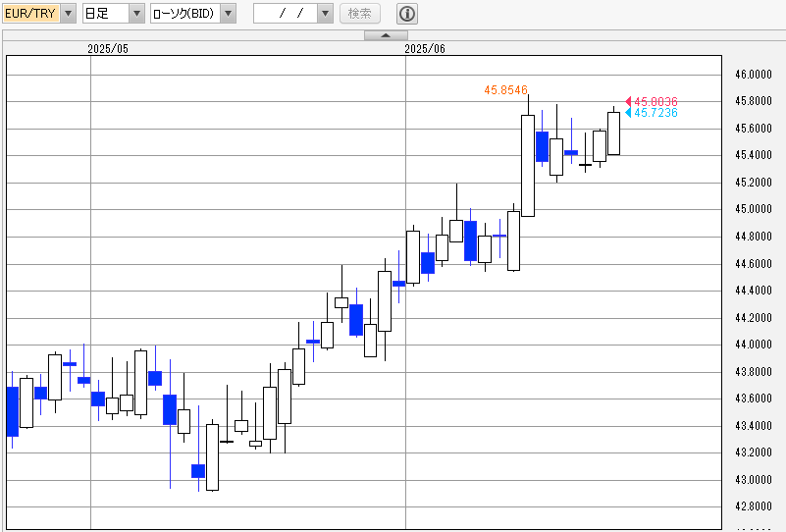Open the 日足 timeframe dropdown
This screenshot has width=786, height=532.
tap(136, 14)
